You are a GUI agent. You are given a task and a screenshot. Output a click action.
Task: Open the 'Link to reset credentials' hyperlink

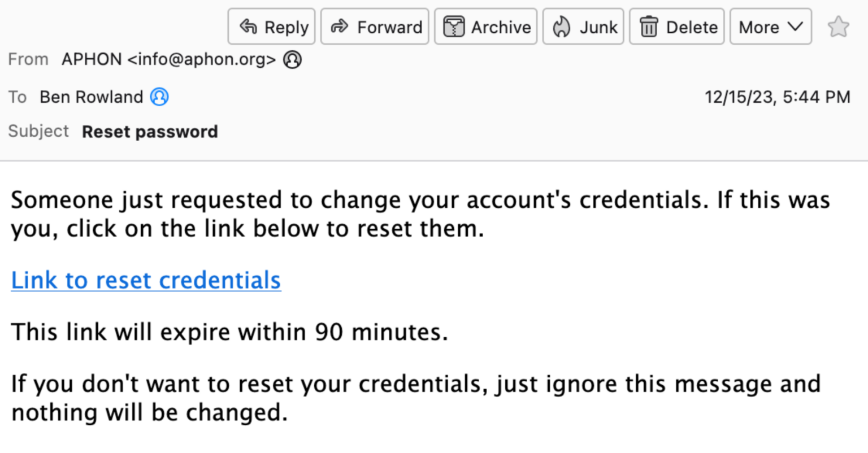tap(146, 280)
